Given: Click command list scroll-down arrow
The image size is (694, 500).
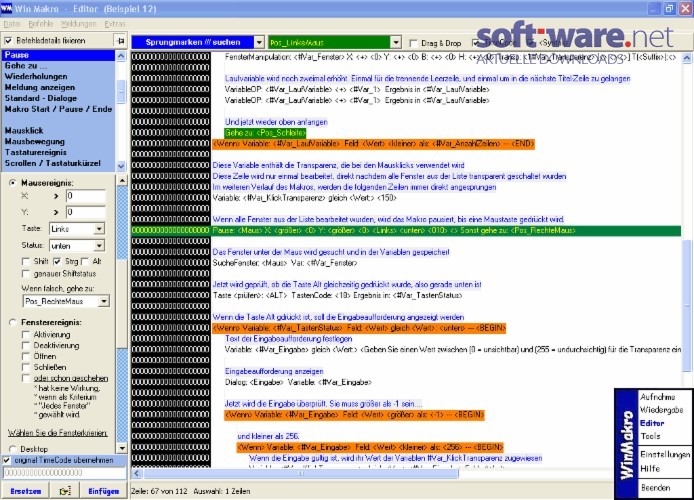Looking at the screenshot, I should pos(121,166).
